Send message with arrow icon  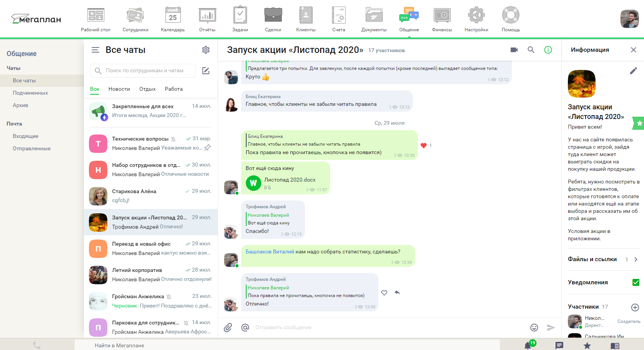coord(551,328)
